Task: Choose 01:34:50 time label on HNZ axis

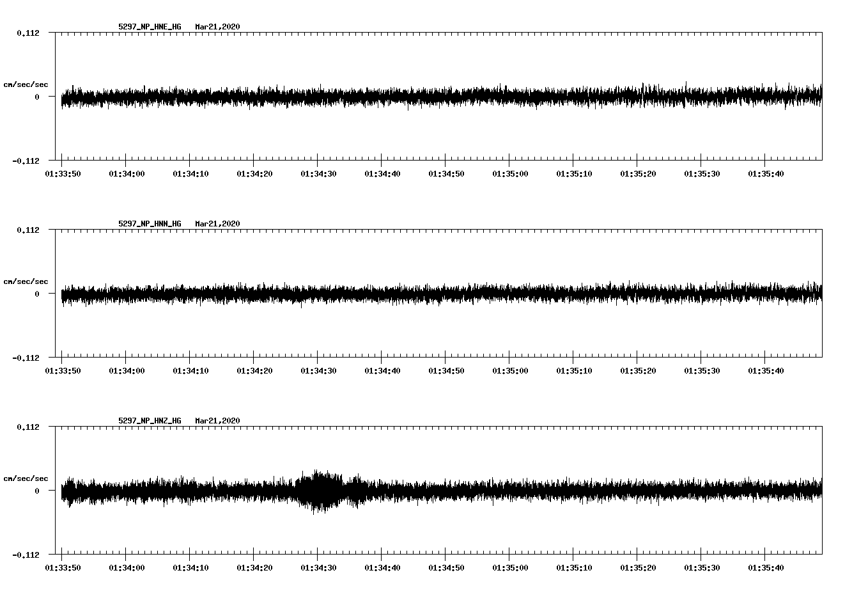Action: click(x=446, y=568)
